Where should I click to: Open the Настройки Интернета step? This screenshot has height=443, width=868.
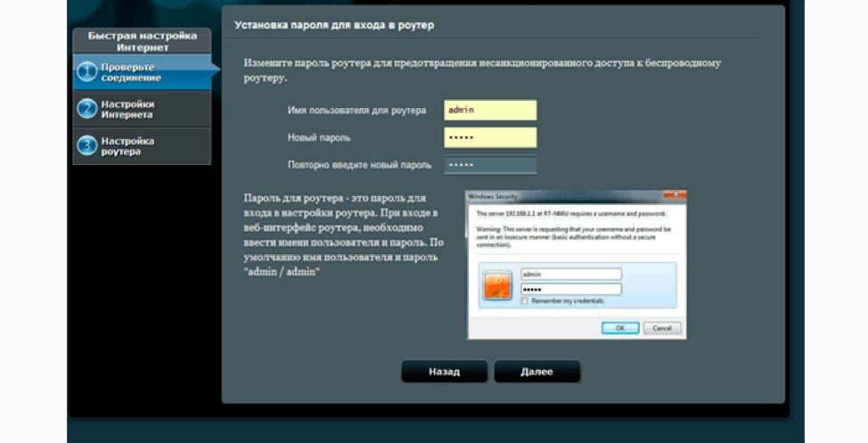pos(143,109)
